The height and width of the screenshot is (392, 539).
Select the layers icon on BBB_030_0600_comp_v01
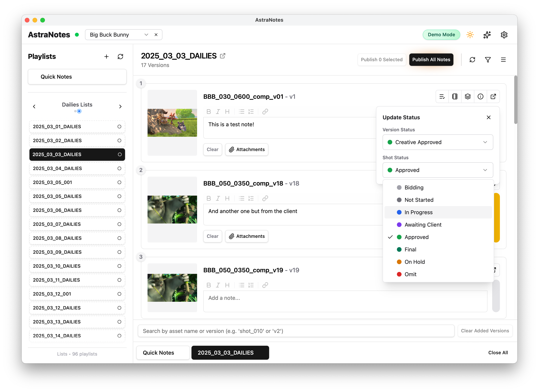[468, 96]
